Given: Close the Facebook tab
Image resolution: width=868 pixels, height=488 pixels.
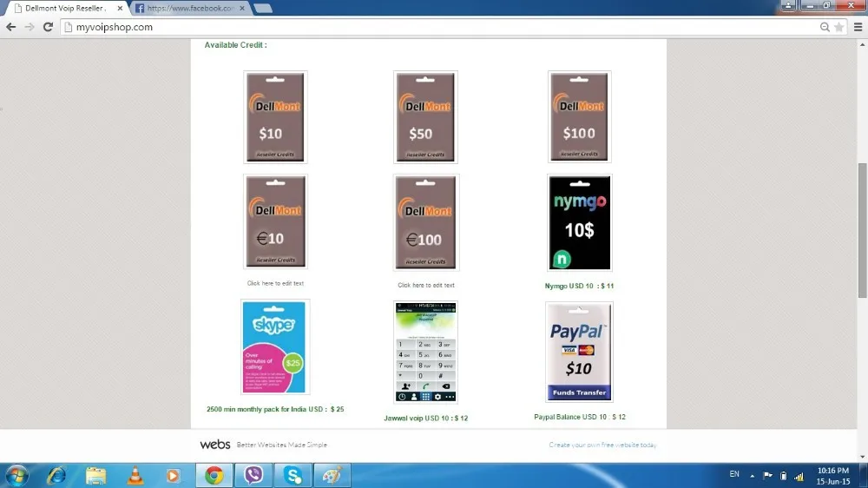Looking at the screenshot, I should [x=242, y=9].
